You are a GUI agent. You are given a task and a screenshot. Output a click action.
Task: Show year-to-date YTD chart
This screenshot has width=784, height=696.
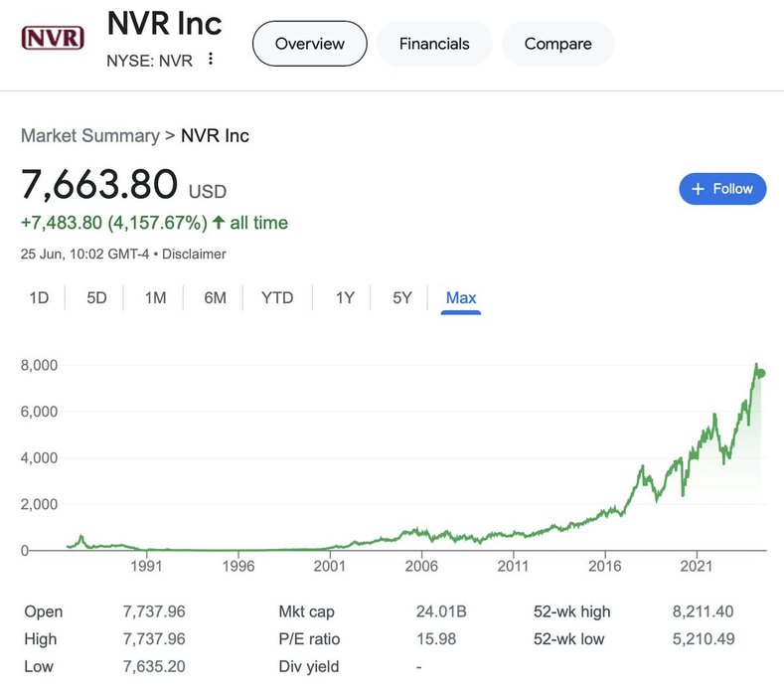pos(277,297)
